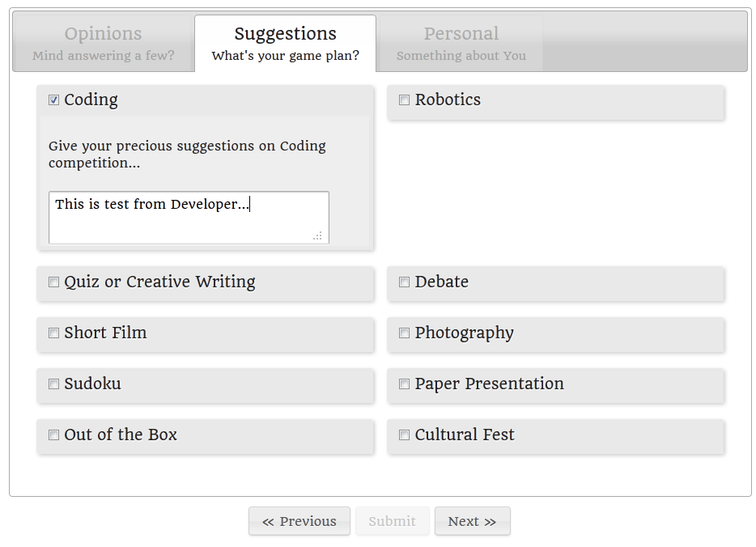Select the Suggestions tab
The width and height of the screenshot is (756, 547).
pyautogui.click(x=286, y=44)
